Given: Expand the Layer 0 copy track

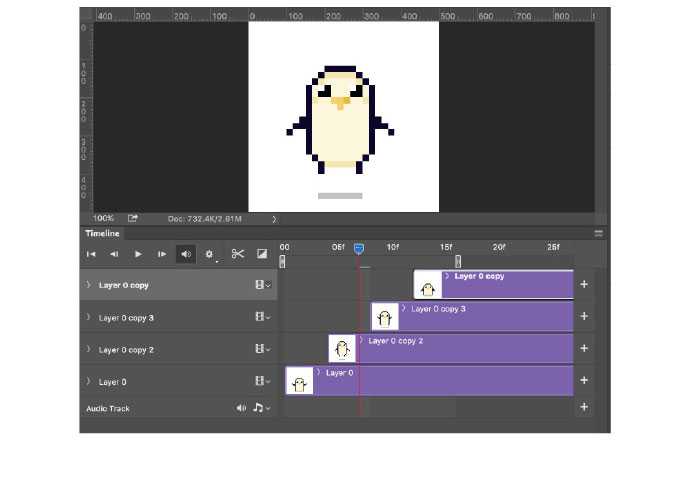Looking at the screenshot, I should tap(88, 285).
